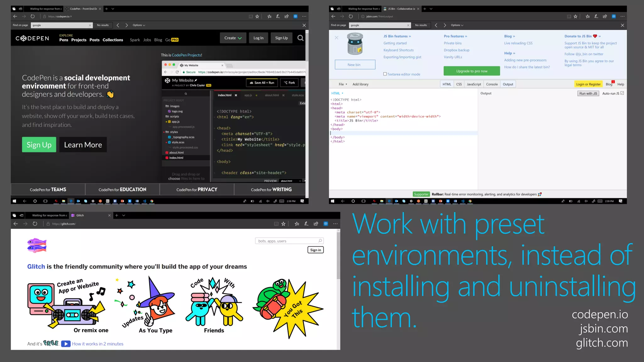Switch to the Console panel in JS Bin
The height and width of the screenshot is (362, 644).
[492, 84]
